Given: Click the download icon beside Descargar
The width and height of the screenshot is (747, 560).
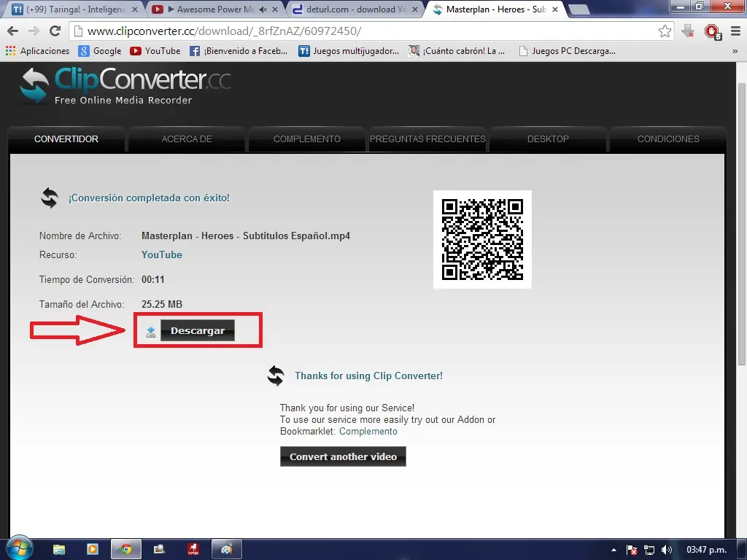Looking at the screenshot, I should pyautogui.click(x=151, y=332).
